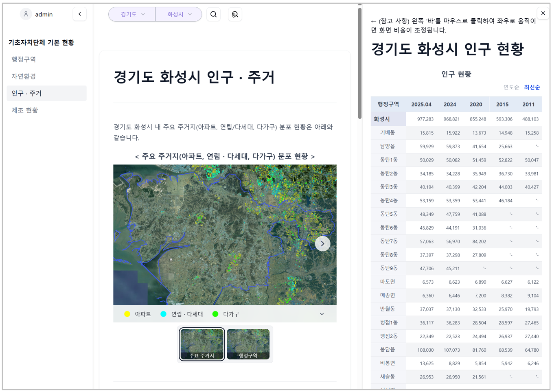Open 자연환경 in the sidebar menu
Viewport: 552px width, 392px height.
[24, 76]
